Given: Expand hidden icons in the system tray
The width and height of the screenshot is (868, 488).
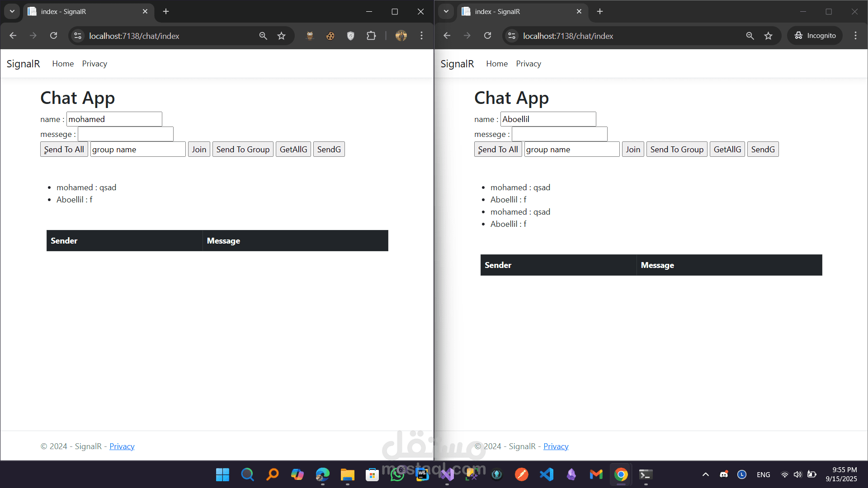Looking at the screenshot, I should [x=705, y=474].
